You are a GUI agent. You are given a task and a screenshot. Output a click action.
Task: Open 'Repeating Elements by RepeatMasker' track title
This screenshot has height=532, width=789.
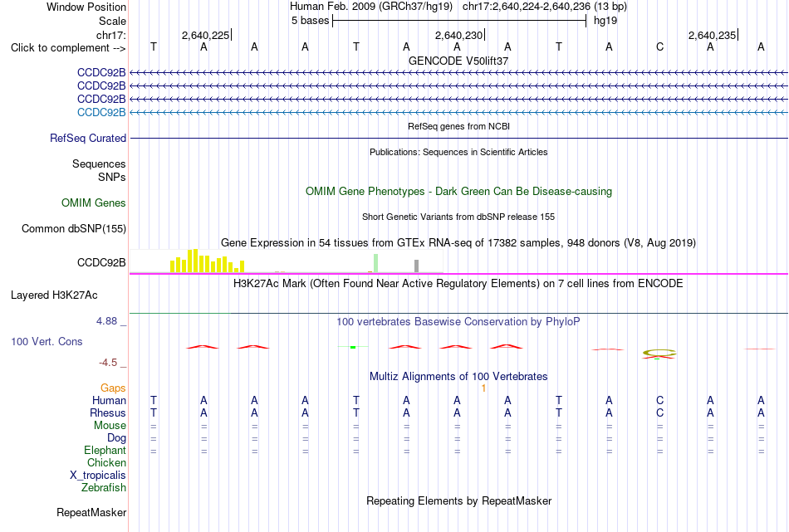point(458,500)
